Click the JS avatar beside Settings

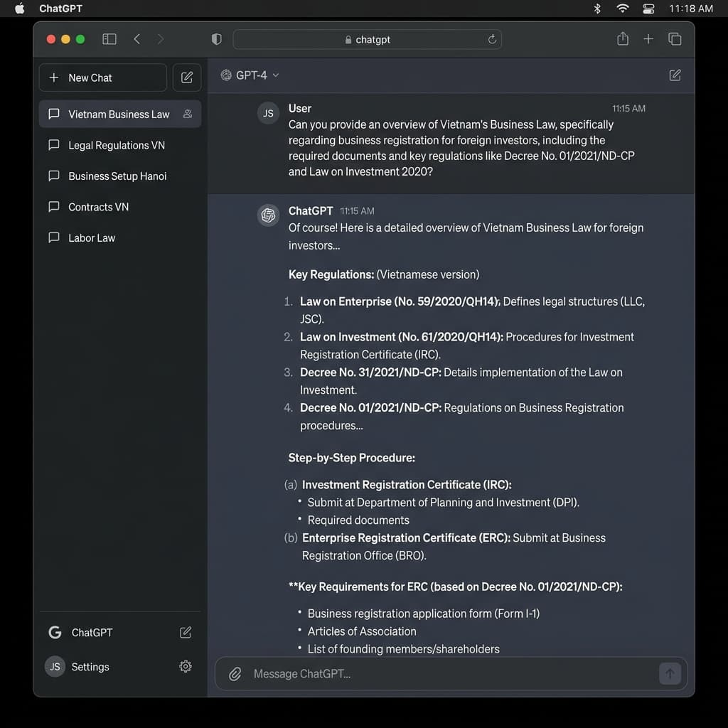pyautogui.click(x=55, y=667)
